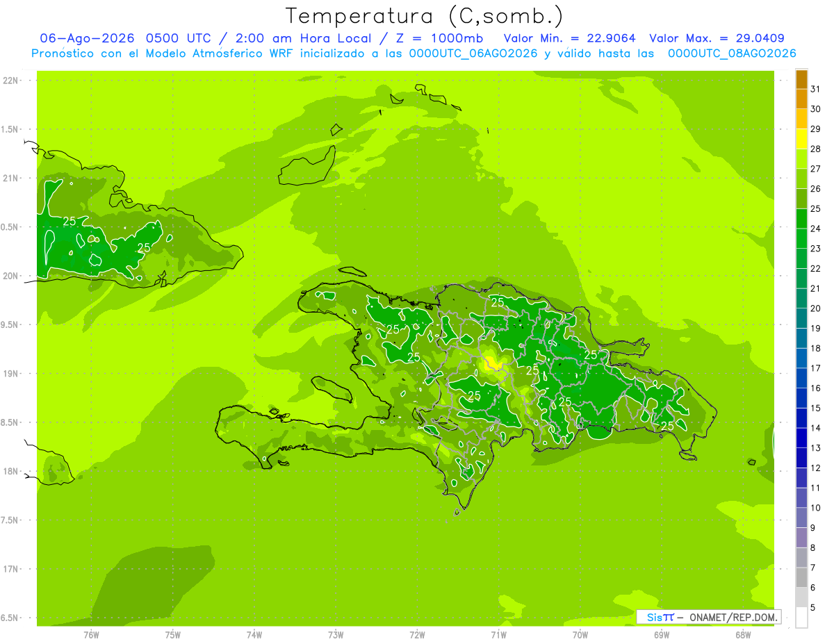Click the '17N' latitude axis label

coord(10,569)
